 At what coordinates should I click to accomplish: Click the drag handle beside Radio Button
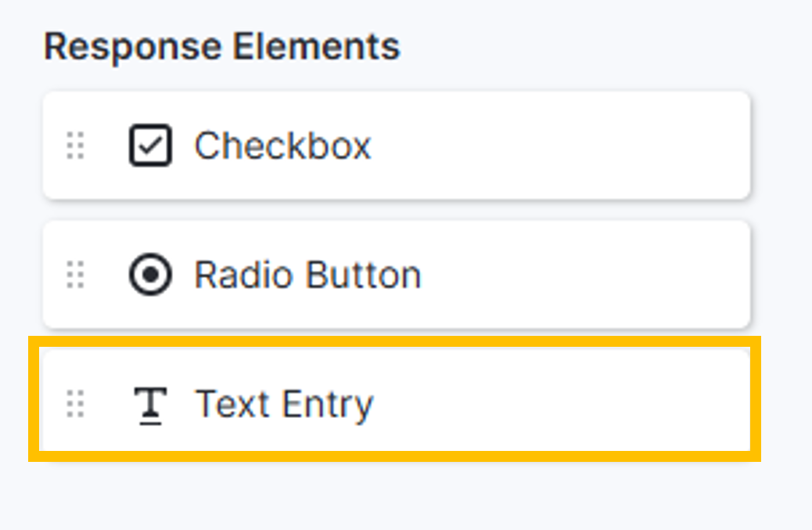[x=75, y=275]
